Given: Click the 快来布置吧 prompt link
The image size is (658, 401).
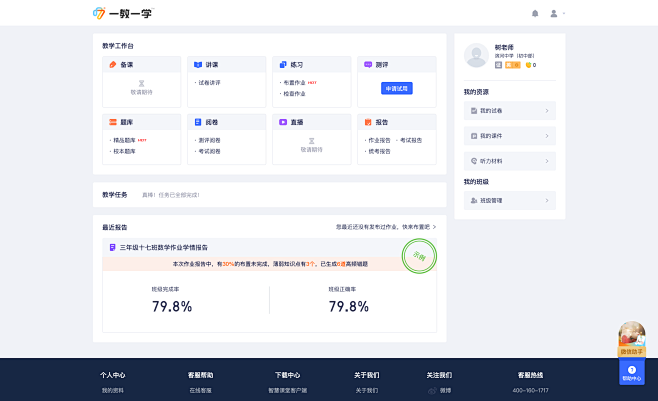Looking at the screenshot, I should coord(386,227).
